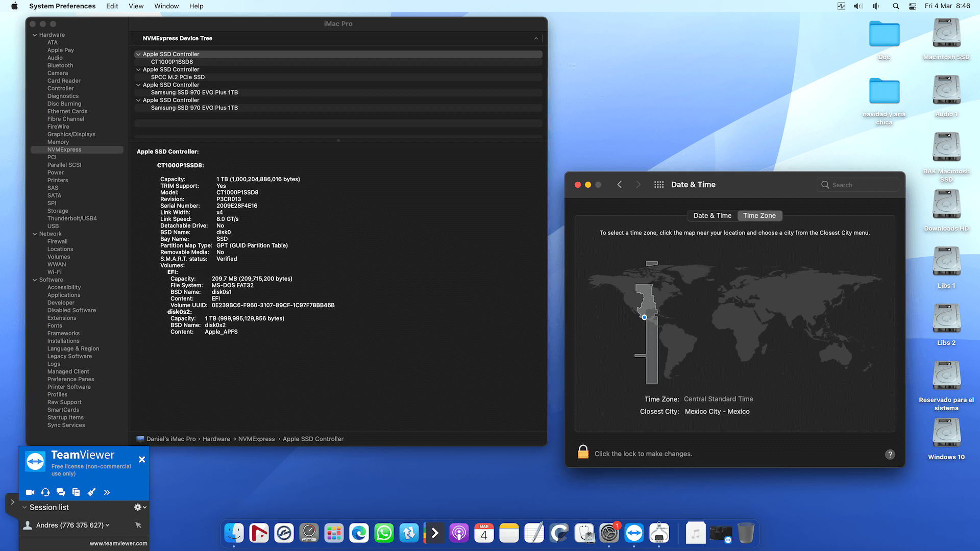This screenshot has width=980, height=551.
Task: Open help with the question mark button
Action: pos(890,455)
